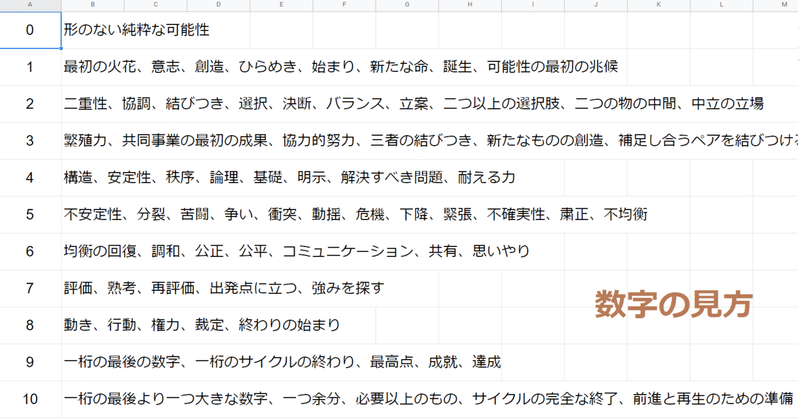Click column header K
Viewport: 800px width, 419px height.
pos(659,5)
